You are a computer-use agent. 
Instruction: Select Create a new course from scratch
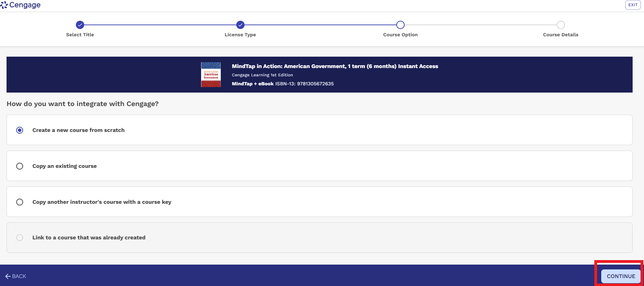(x=20, y=130)
